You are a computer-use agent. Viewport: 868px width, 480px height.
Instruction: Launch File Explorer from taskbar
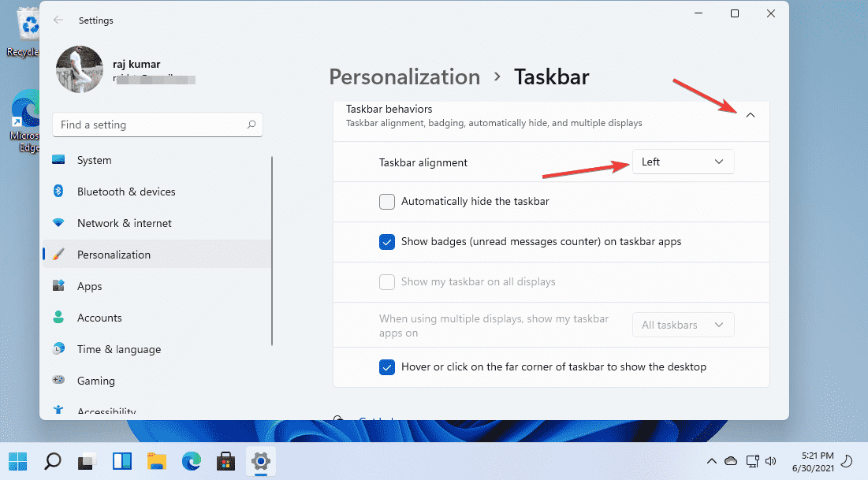157,461
